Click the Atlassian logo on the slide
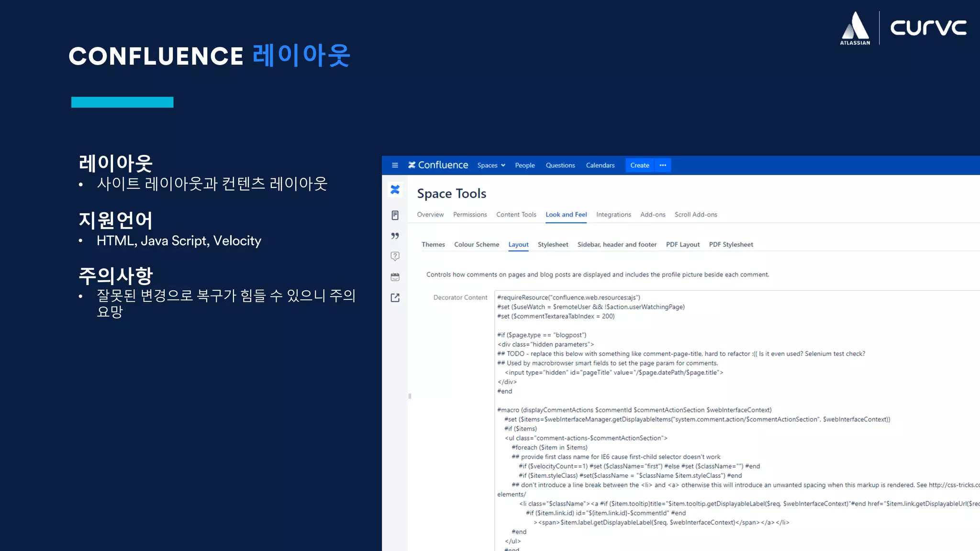The height and width of the screenshot is (551, 980). click(x=855, y=28)
